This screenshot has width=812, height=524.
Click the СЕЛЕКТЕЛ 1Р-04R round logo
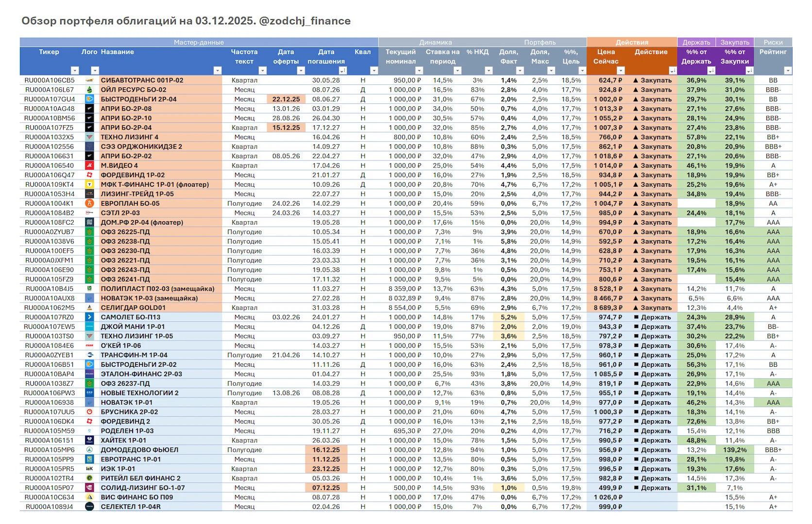coord(89,507)
